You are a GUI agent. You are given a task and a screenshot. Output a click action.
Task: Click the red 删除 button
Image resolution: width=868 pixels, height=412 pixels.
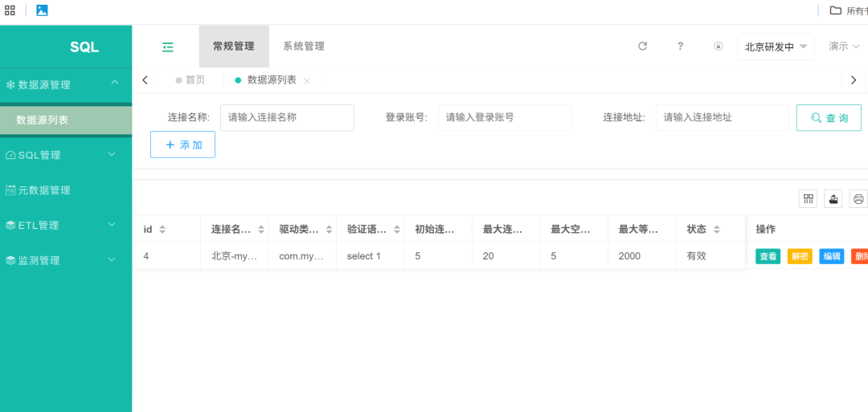[860, 256]
